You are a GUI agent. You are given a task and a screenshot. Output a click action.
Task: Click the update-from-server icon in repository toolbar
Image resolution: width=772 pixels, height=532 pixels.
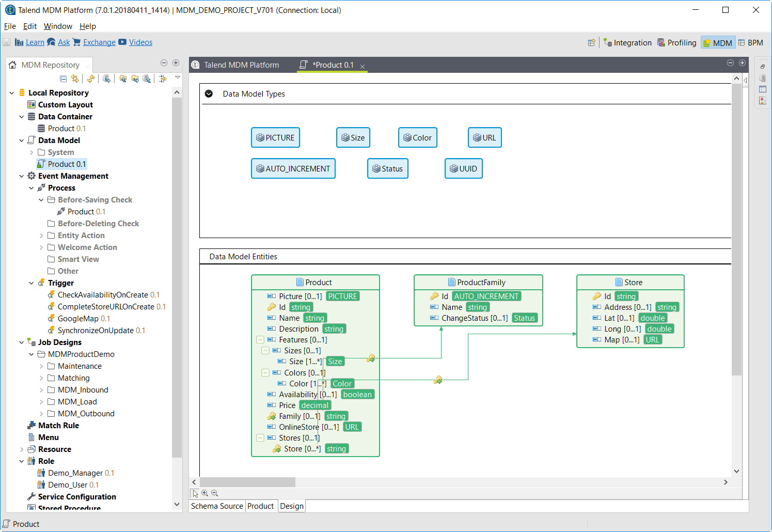pos(147,79)
